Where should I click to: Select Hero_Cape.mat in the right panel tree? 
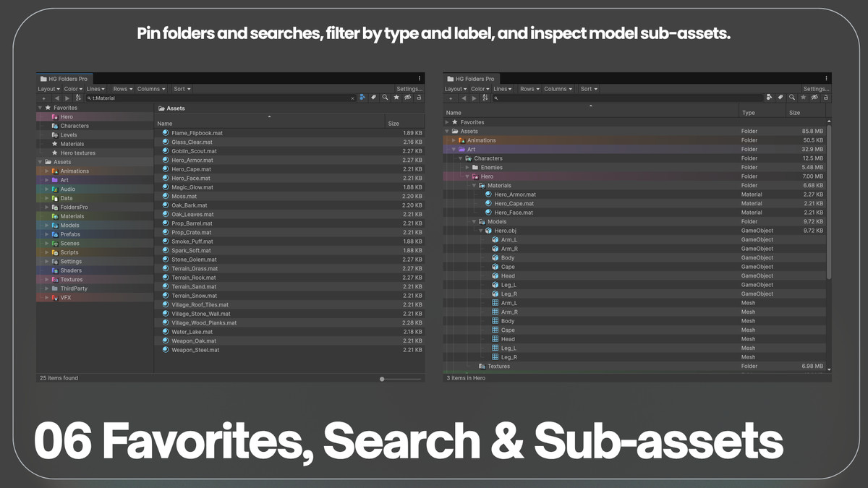click(634, 204)
